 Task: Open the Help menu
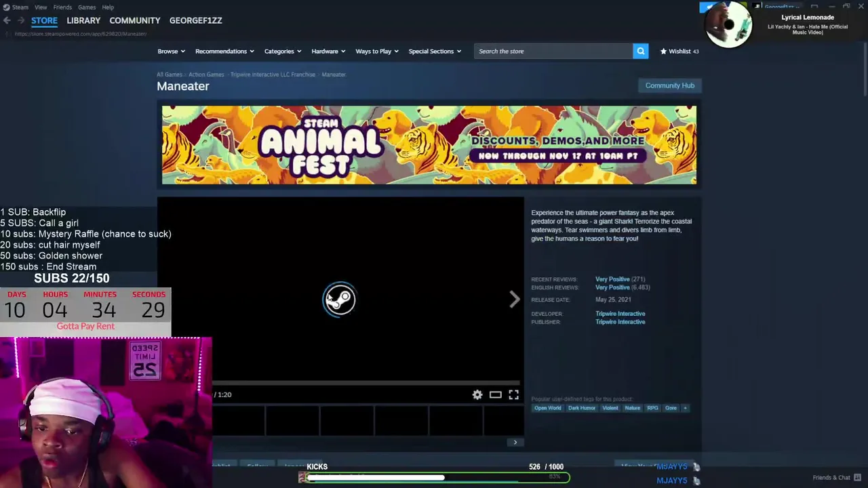pyautogui.click(x=108, y=7)
